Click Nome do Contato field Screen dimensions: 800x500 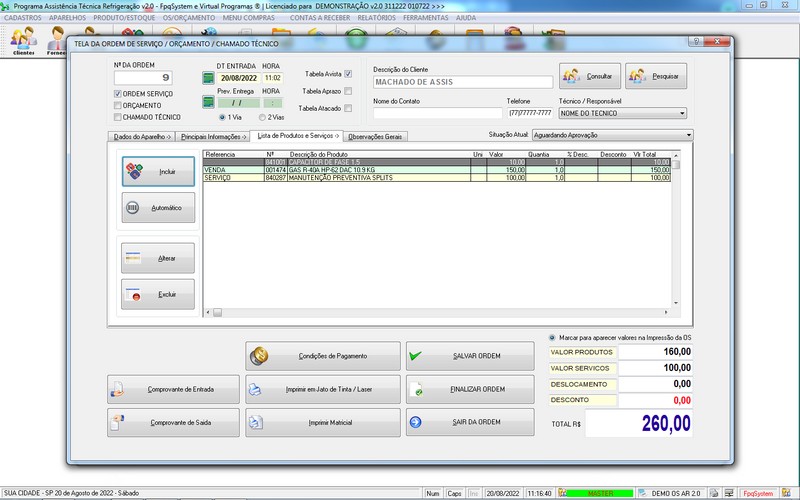tap(438, 113)
